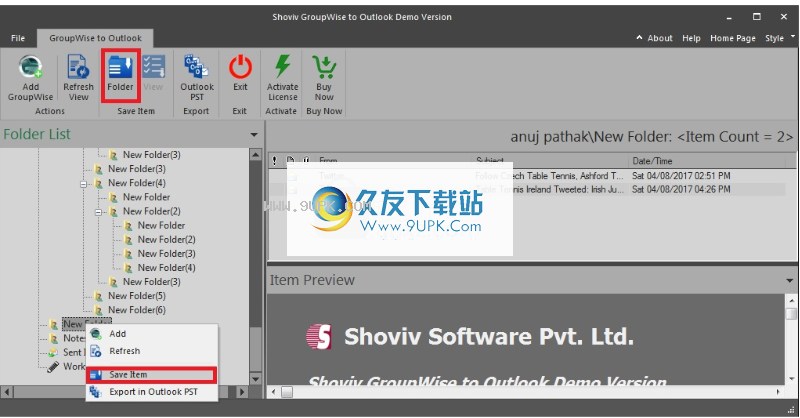Click the Activate License lightning icon
The height and width of the screenshot is (418, 800).
(282, 67)
